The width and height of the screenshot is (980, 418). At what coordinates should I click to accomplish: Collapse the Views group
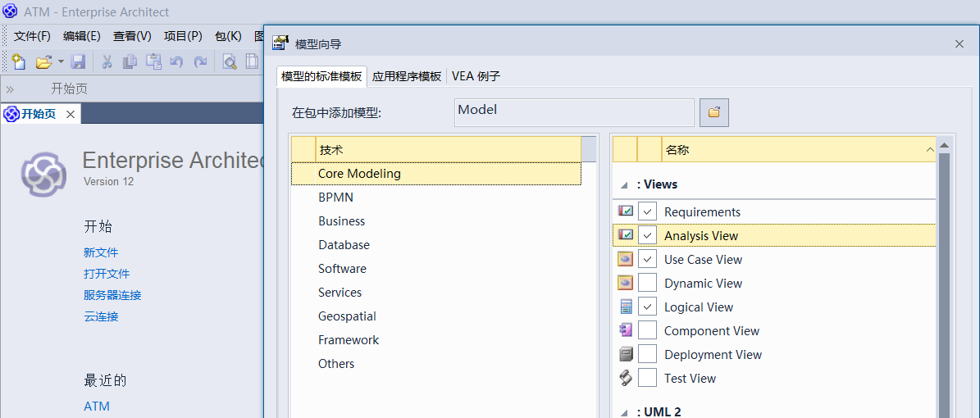(624, 185)
